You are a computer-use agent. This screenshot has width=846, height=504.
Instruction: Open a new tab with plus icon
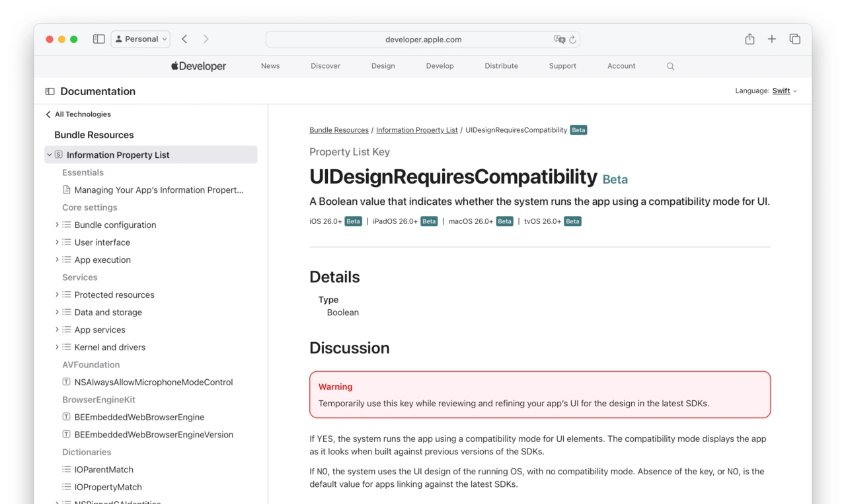[771, 39]
